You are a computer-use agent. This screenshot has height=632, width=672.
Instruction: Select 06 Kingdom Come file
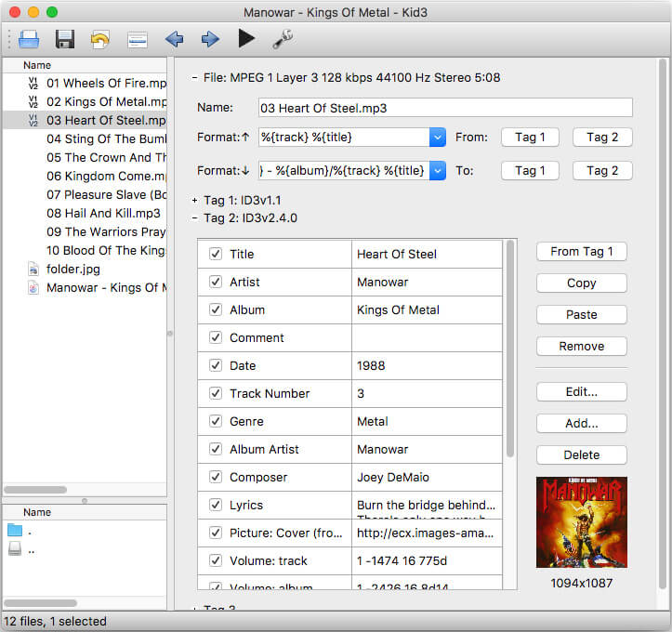click(106, 176)
